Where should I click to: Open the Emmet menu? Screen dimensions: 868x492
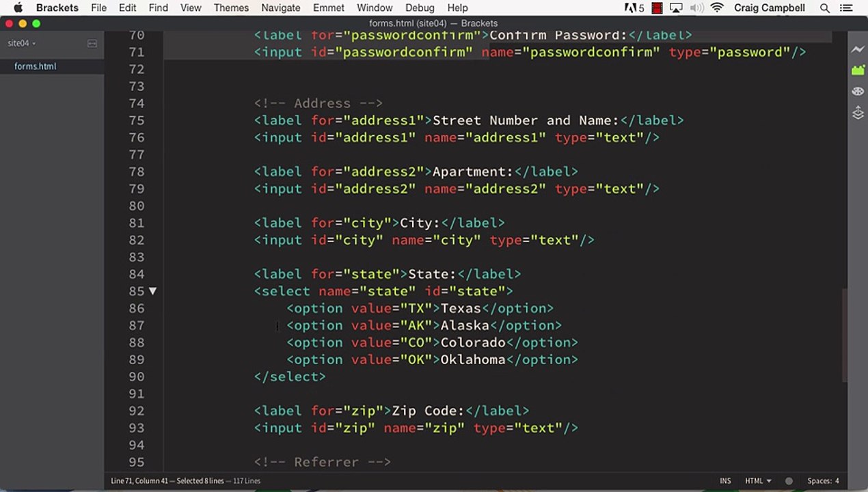click(x=329, y=8)
